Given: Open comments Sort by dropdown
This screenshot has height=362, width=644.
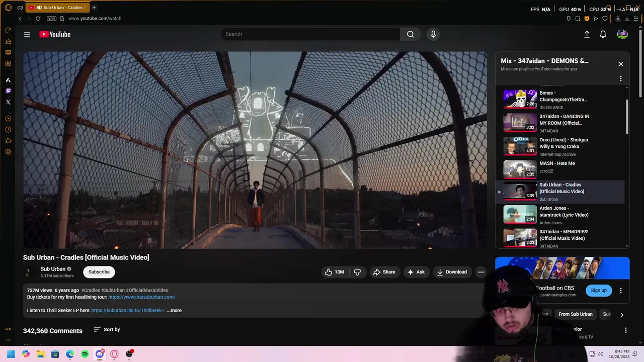Looking at the screenshot, I should pyautogui.click(x=107, y=330).
